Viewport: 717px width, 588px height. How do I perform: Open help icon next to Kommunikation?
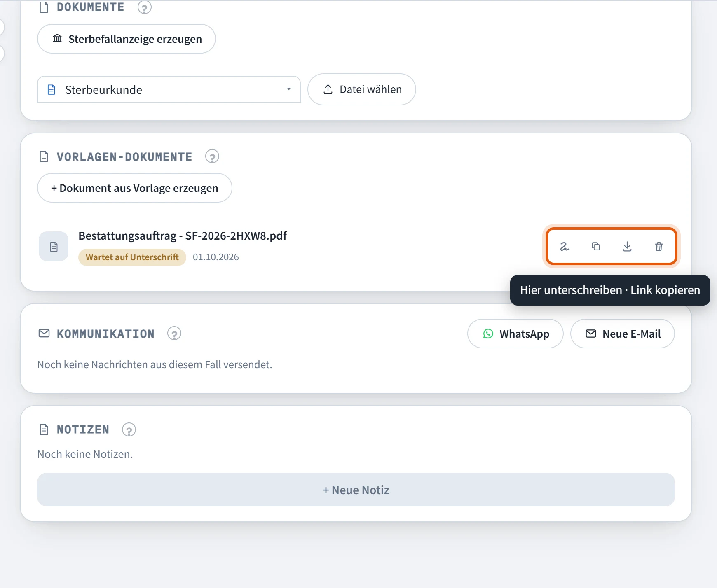[174, 334]
